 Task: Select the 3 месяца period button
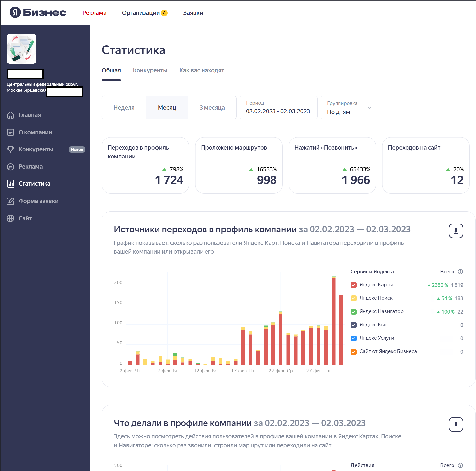(x=212, y=108)
